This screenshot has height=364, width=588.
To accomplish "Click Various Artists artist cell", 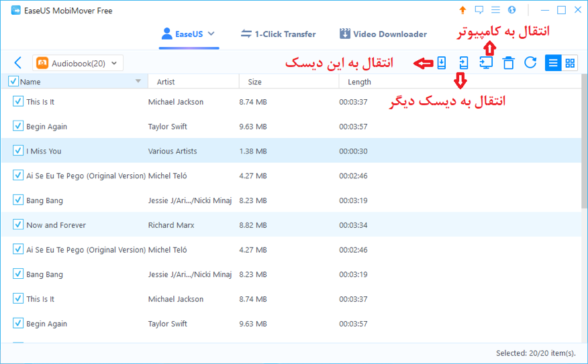I will coord(172,151).
